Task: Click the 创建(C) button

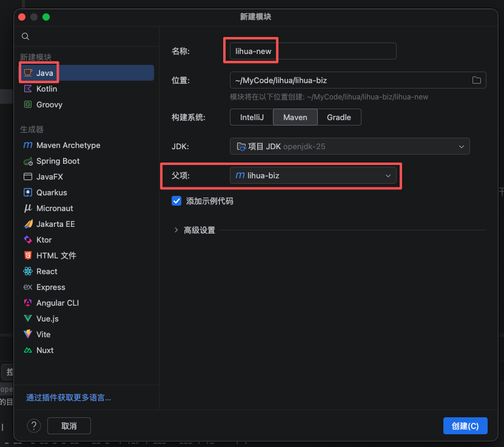Action: (465, 426)
